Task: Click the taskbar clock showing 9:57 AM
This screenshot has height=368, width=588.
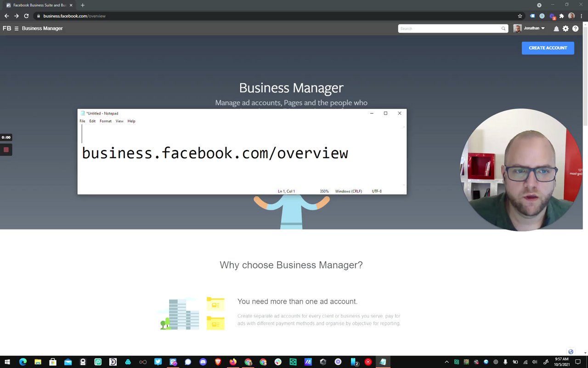Action: click(x=561, y=362)
